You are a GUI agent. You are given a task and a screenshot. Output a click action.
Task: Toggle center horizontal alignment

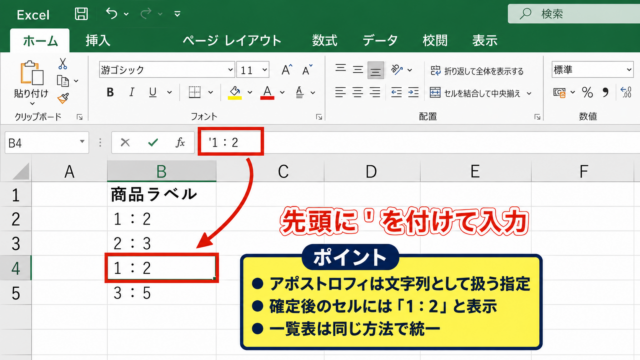pyautogui.click(x=358, y=93)
